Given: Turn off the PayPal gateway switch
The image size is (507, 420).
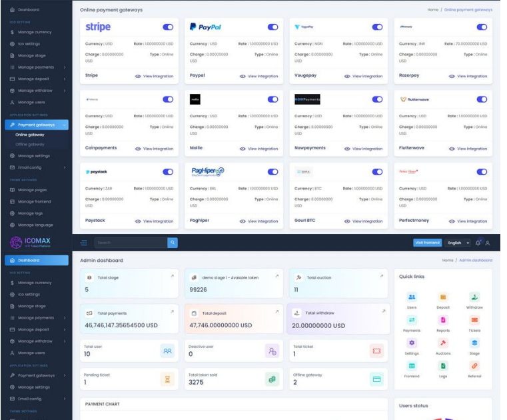Looking at the screenshot, I should tap(273, 27).
